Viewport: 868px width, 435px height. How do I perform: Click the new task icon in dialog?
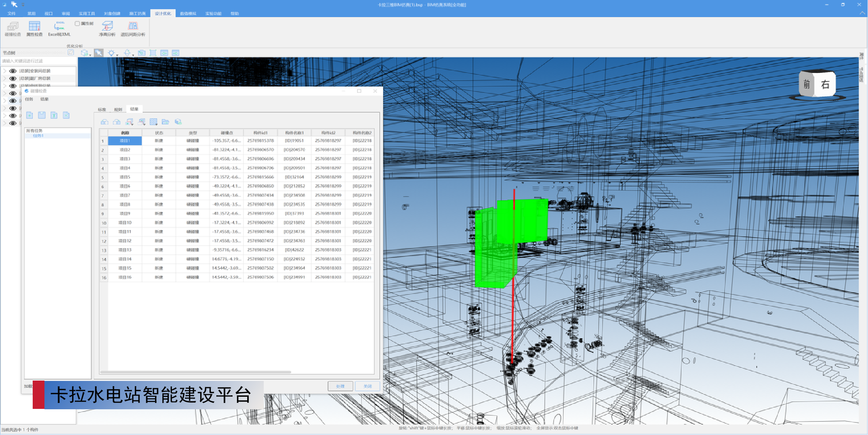click(30, 115)
